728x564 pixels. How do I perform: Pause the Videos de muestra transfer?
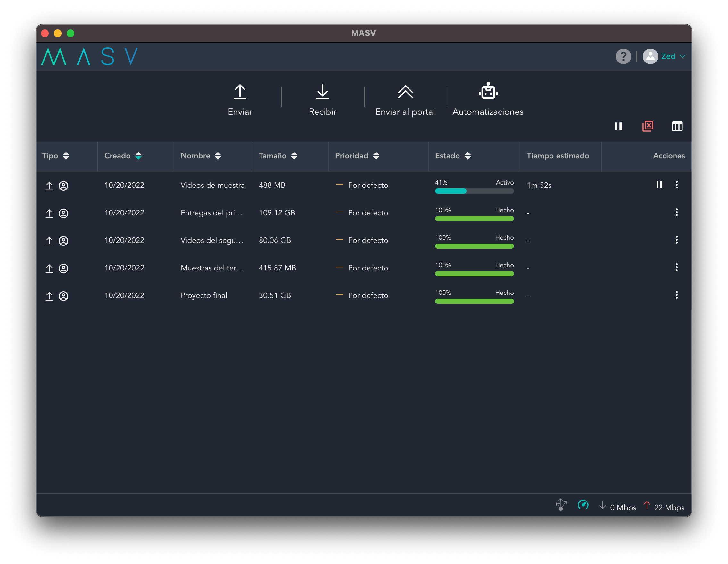coord(659,185)
